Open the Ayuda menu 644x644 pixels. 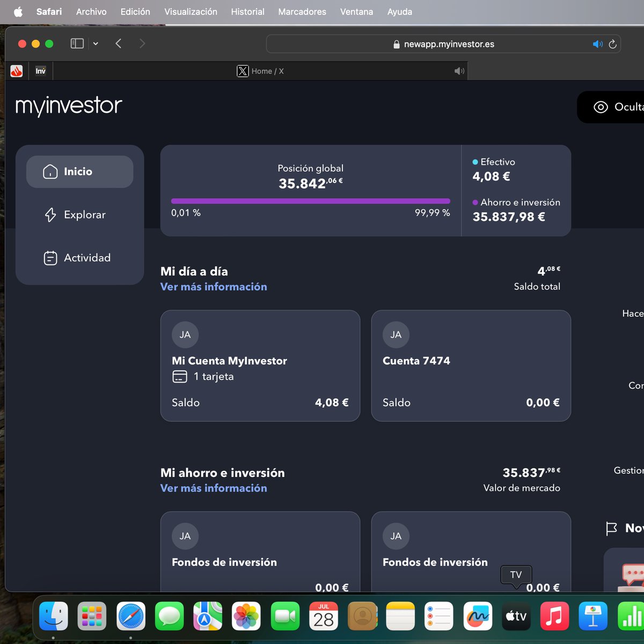[400, 12]
